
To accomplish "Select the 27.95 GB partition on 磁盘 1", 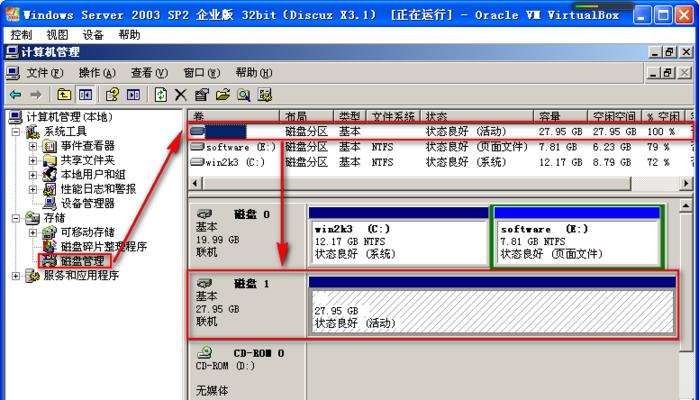I will point(492,305).
